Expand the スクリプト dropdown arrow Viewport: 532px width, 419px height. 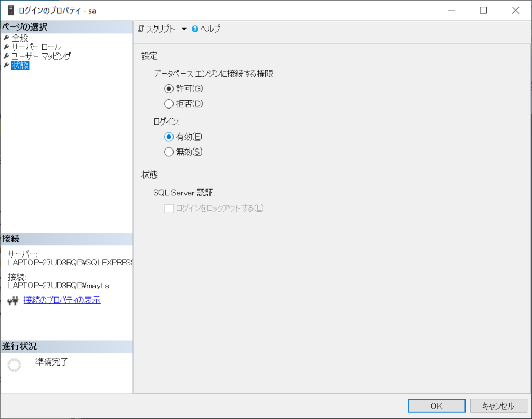click(x=184, y=29)
